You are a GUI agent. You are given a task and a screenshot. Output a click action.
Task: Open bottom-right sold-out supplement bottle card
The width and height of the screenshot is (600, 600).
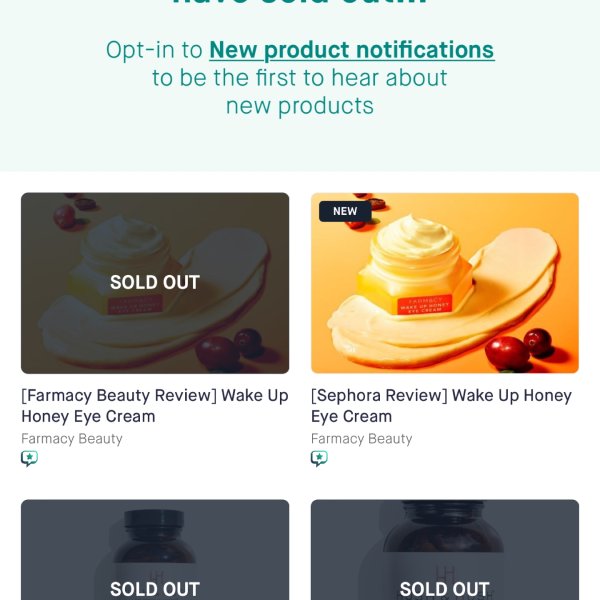click(445, 550)
